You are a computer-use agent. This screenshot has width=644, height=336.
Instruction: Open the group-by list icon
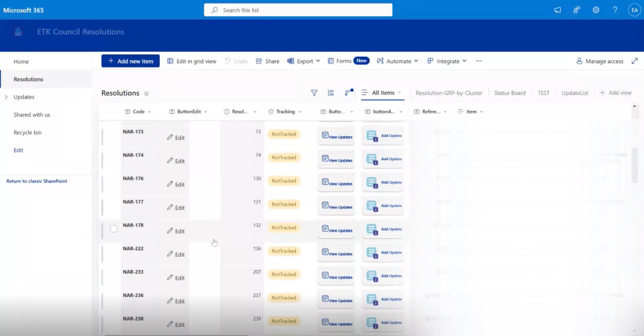pos(331,93)
